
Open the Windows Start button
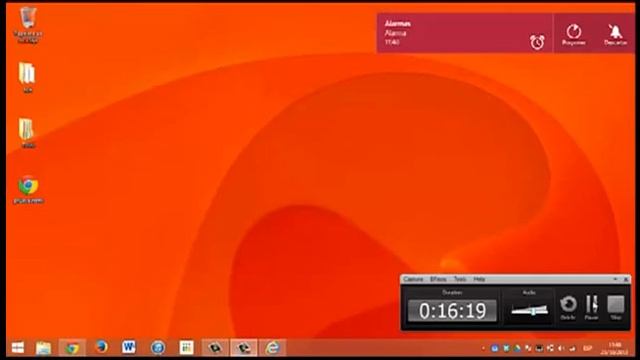pos(18,348)
